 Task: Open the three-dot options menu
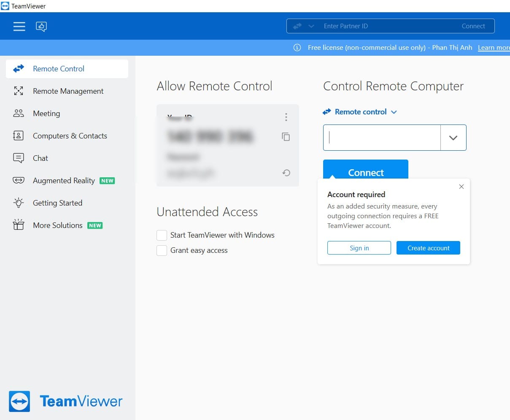[286, 117]
